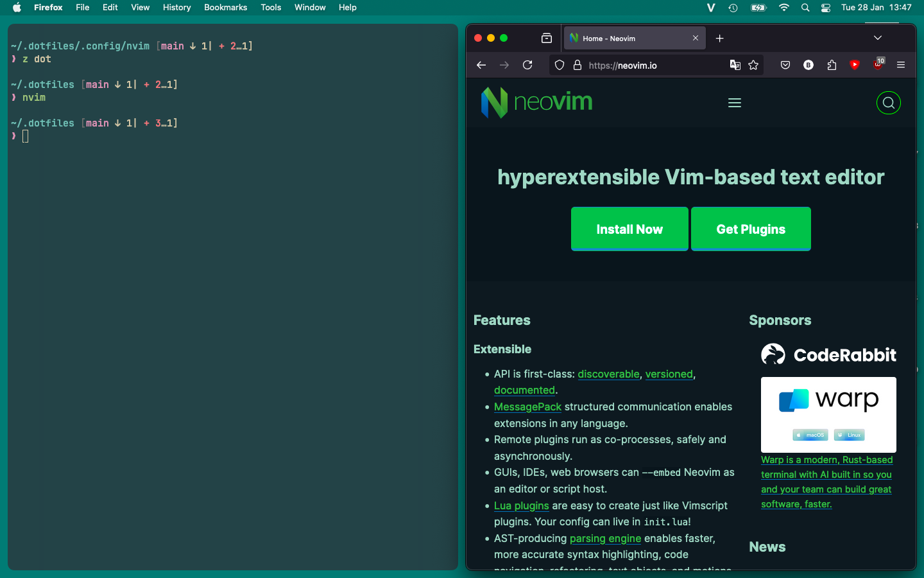Viewport: 924px width, 578px height.
Task: Open the Apple menu
Action: tap(17, 8)
